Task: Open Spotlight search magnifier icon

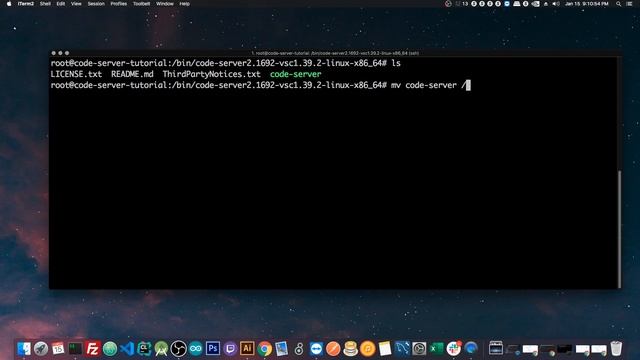Action: (618, 4)
